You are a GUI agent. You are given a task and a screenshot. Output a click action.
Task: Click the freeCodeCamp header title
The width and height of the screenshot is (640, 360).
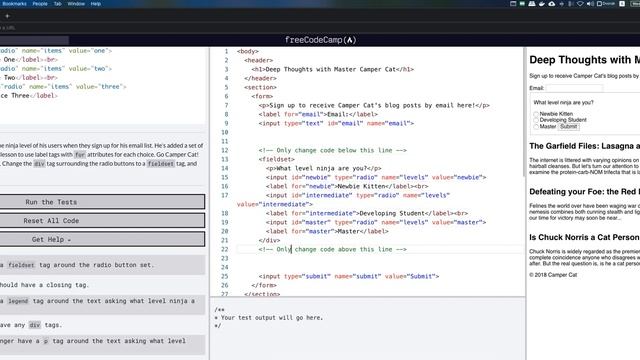click(320, 40)
